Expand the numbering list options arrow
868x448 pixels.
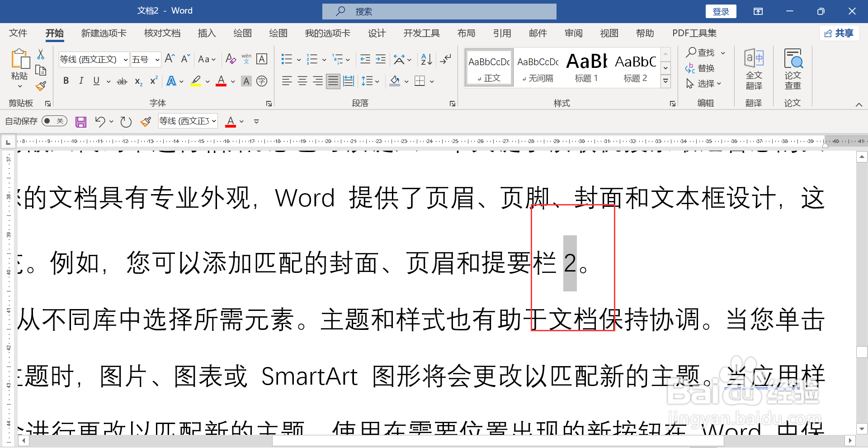pyautogui.click(x=324, y=59)
